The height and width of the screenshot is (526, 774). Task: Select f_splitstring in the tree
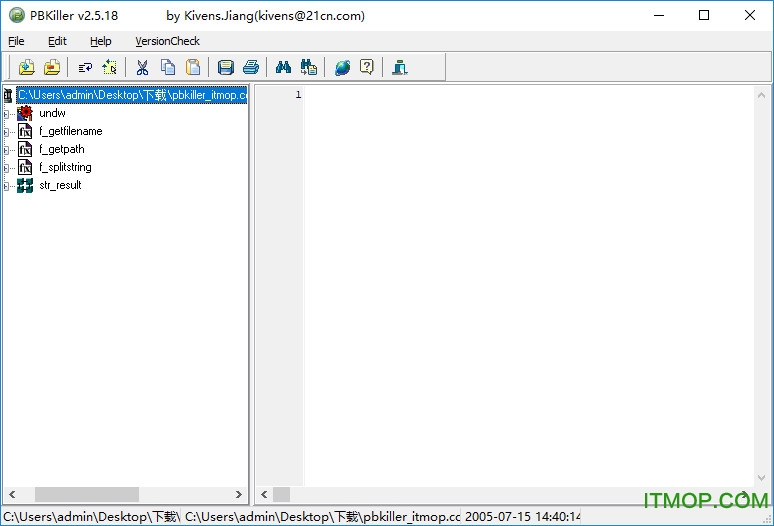pos(65,167)
